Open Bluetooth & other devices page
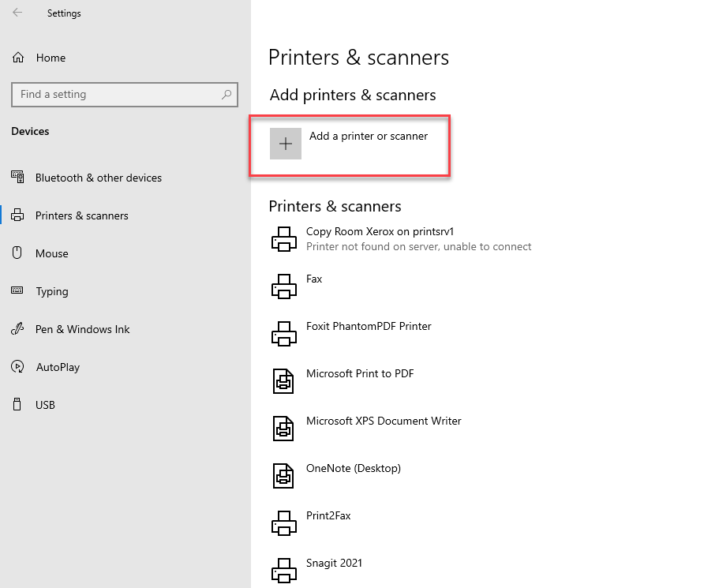The height and width of the screenshot is (588, 704). pyautogui.click(x=98, y=178)
